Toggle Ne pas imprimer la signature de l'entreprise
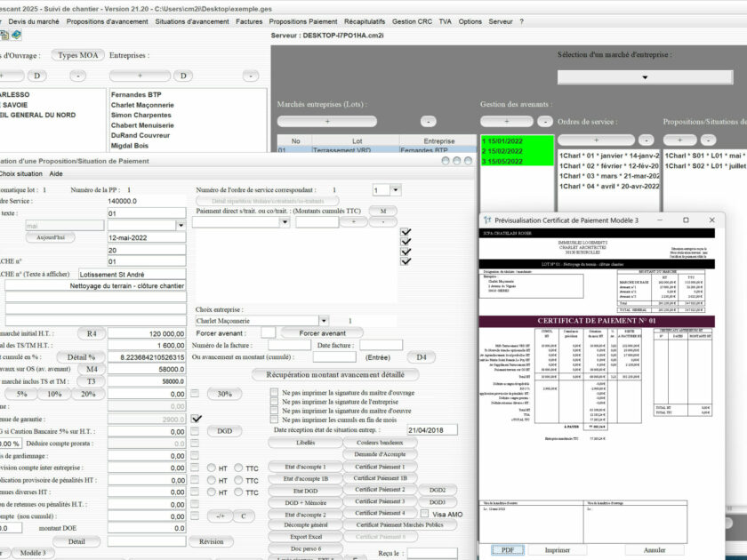The width and height of the screenshot is (747, 560). click(274, 402)
